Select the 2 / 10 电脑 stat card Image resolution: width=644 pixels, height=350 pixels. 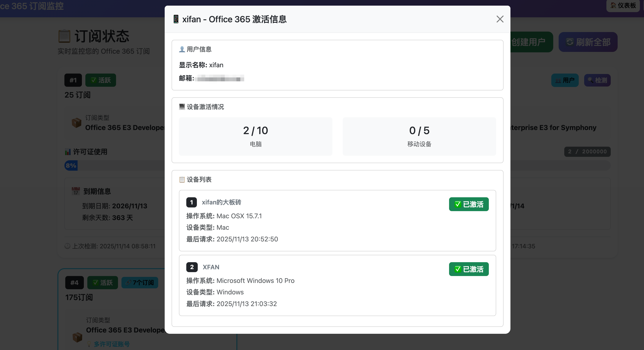point(255,136)
